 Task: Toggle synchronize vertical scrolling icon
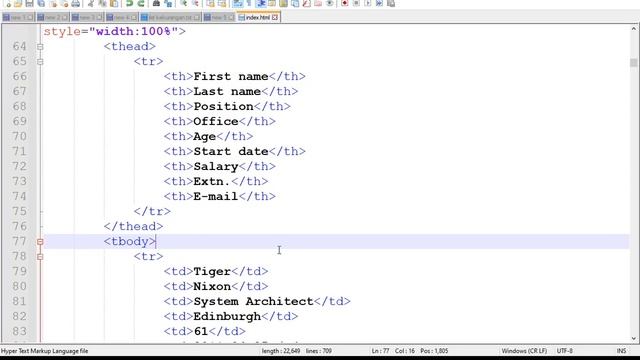click(210, 4)
